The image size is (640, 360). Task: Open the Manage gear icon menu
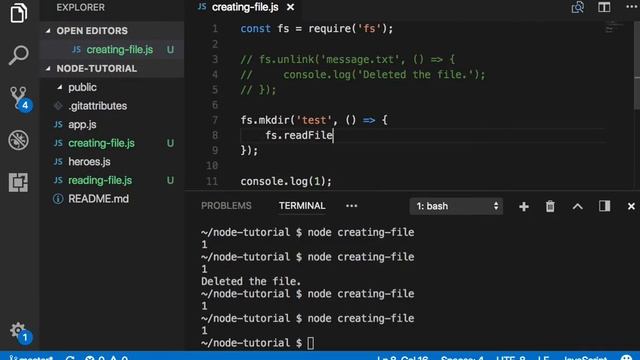(x=19, y=332)
